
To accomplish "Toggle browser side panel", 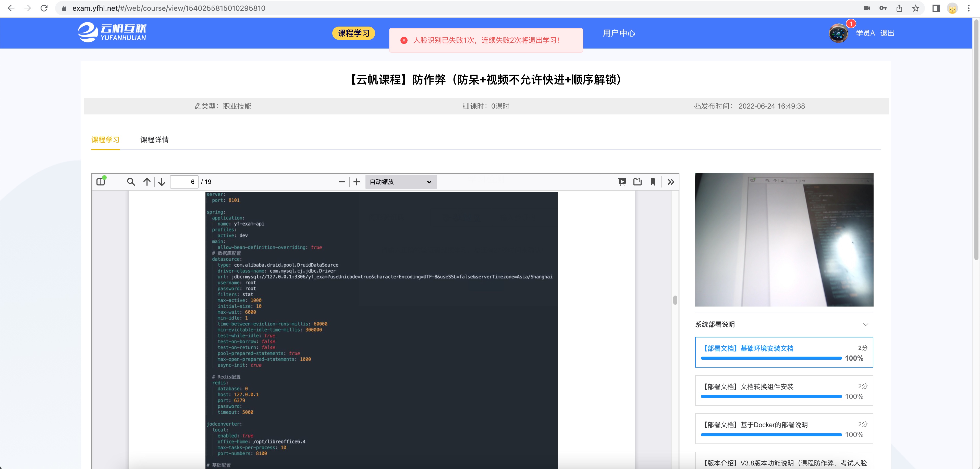I will point(936,8).
